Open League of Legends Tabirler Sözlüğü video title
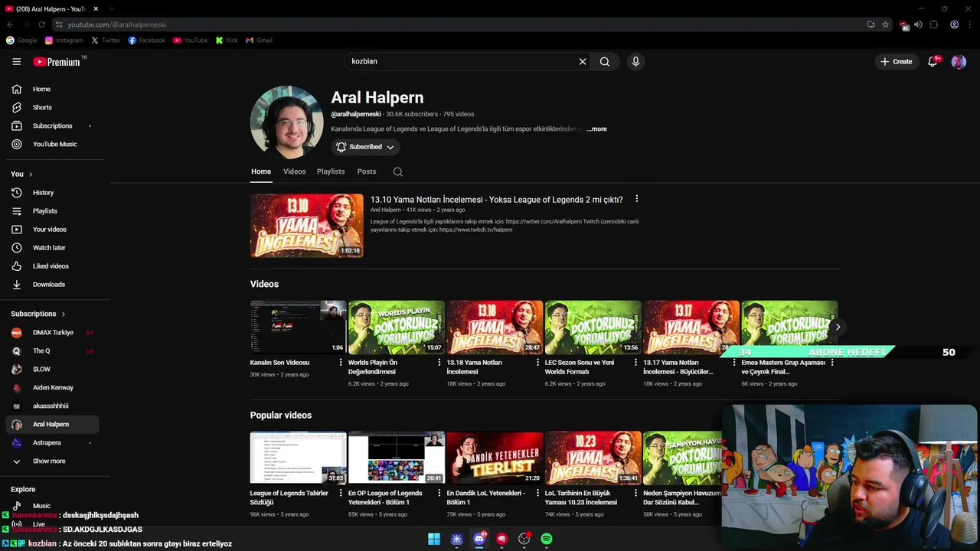This screenshot has width=980, height=551. click(x=289, y=498)
